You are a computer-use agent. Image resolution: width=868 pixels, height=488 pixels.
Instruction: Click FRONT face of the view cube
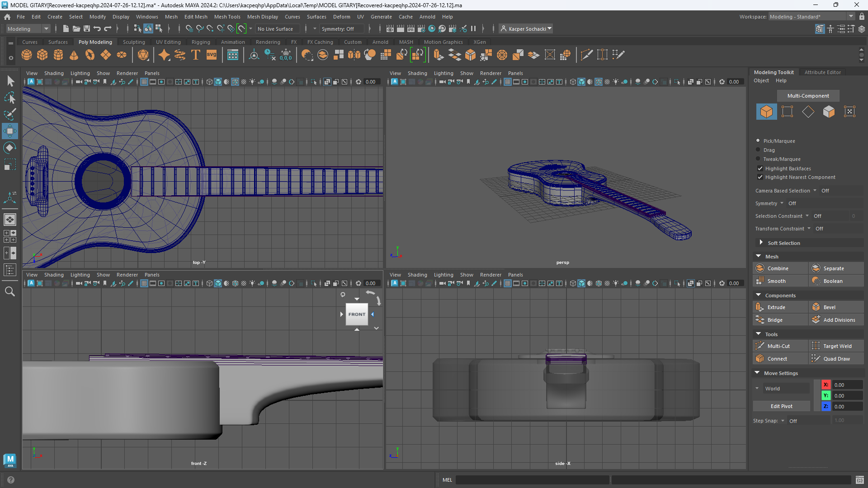tap(357, 314)
